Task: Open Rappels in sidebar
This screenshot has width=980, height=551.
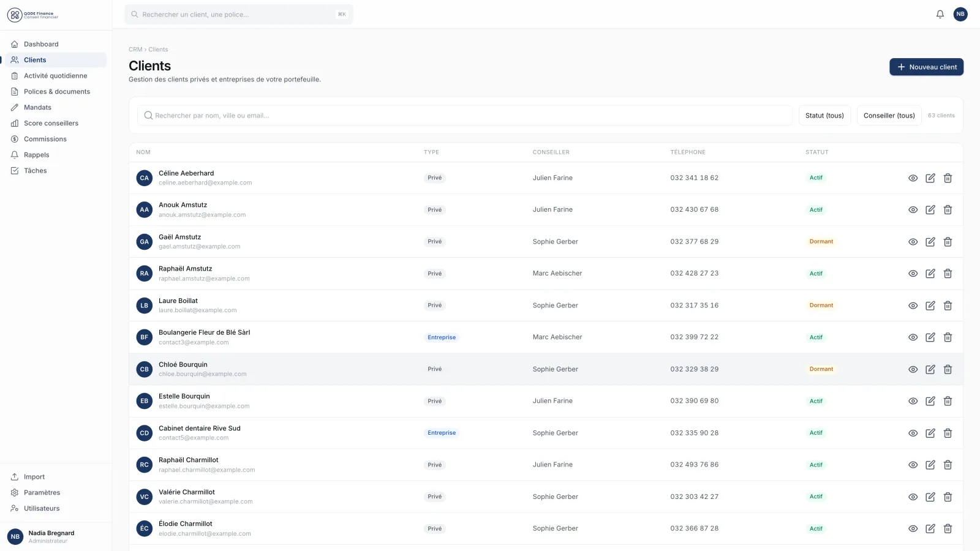Action: 56,155
